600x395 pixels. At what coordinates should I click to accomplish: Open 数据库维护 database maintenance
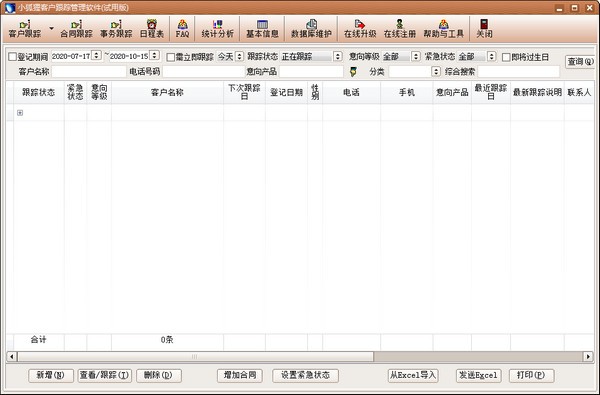pyautogui.click(x=311, y=29)
